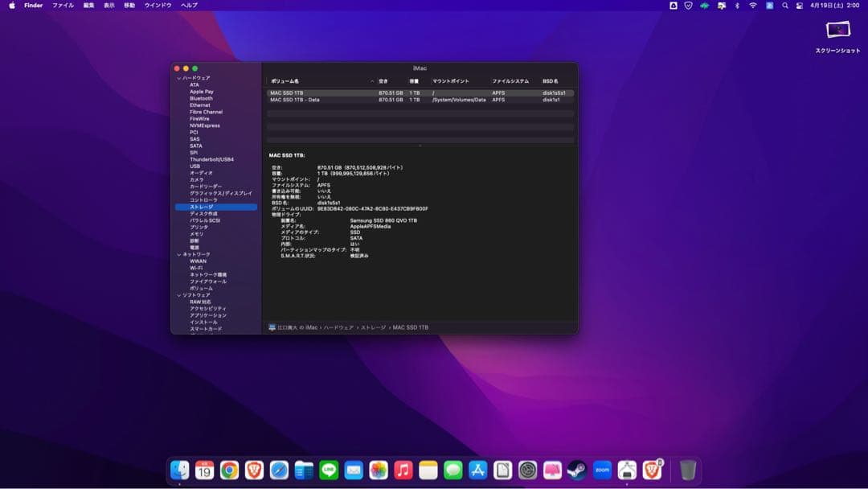The width and height of the screenshot is (868, 489).
Task: Open Spotlight search from the menu bar
Action: (x=785, y=6)
